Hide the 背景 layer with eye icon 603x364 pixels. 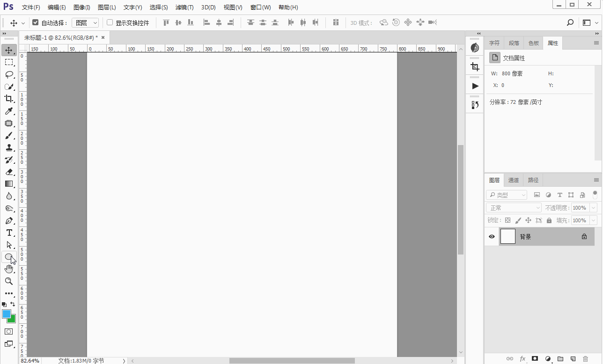click(492, 237)
